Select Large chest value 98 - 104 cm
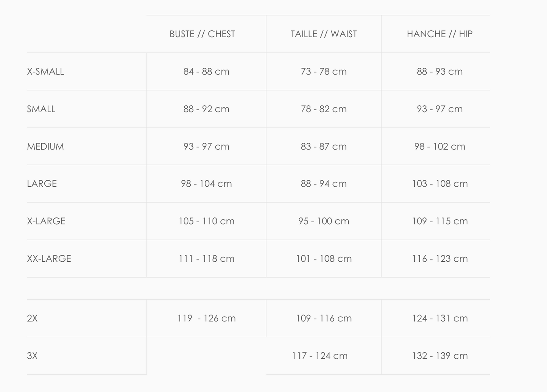The image size is (547, 392). pyautogui.click(x=206, y=184)
